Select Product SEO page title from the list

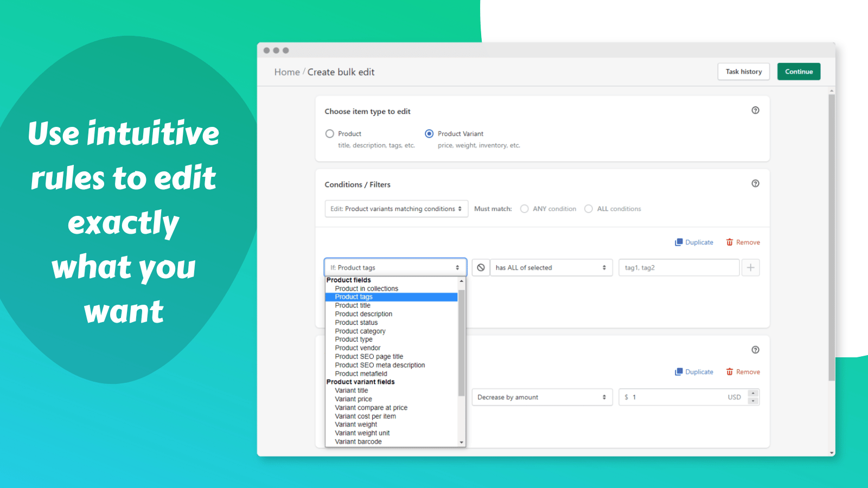click(x=368, y=356)
